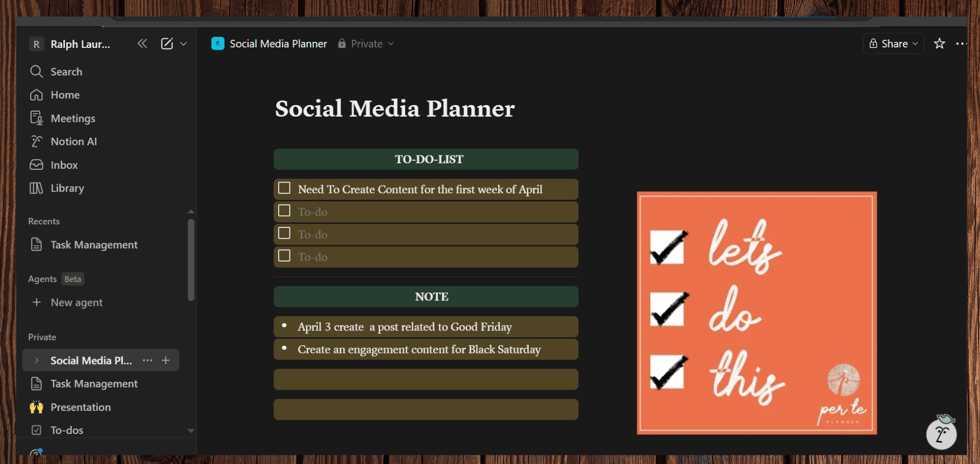Image resolution: width=980 pixels, height=464 pixels.
Task: Open the dropdown arrow beside new page icon
Action: click(x=184, y=44)
